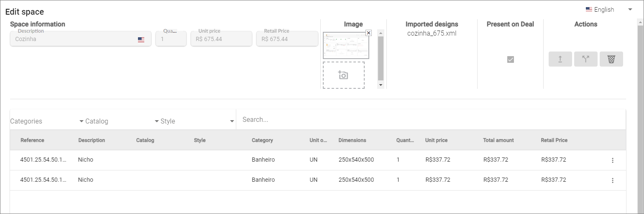The height and width of the screenshot is (214, 644).
Task: Click the trash bin delete button
Action: click(611, 59)
